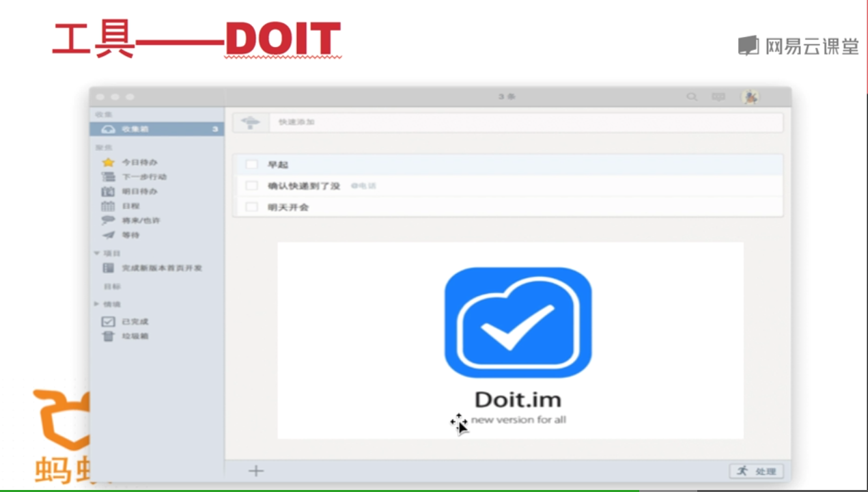Screen dimensions: 868x492
Task: Open project 完成新版本首页开发
Action: point(162,268)
